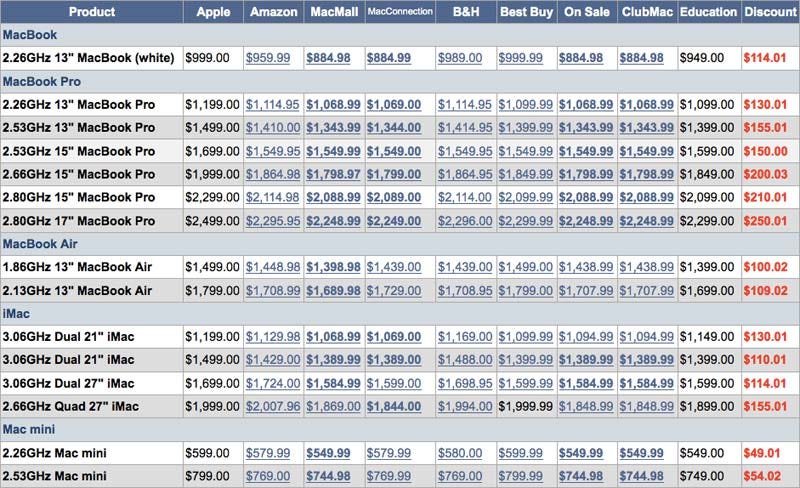Click the MacConnection column header
Image resolution: width=800 pixels, height=488 pixels.
click(x=400, y=12)
